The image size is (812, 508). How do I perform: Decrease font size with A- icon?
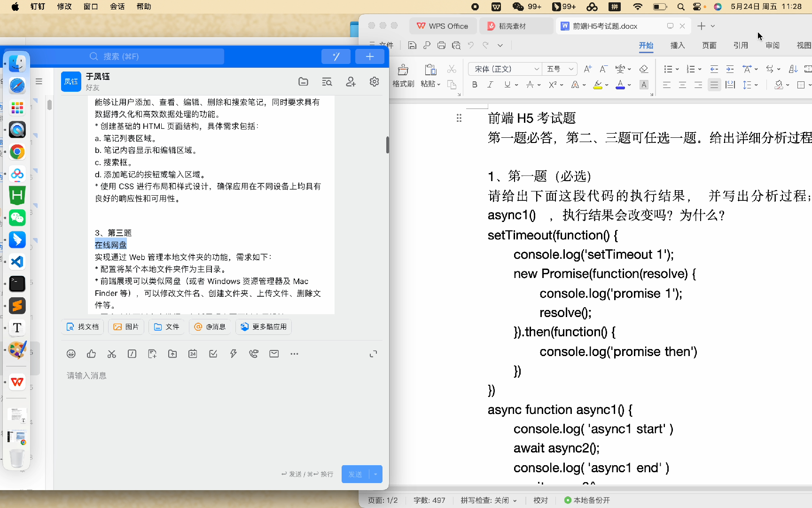coord(604,69)
